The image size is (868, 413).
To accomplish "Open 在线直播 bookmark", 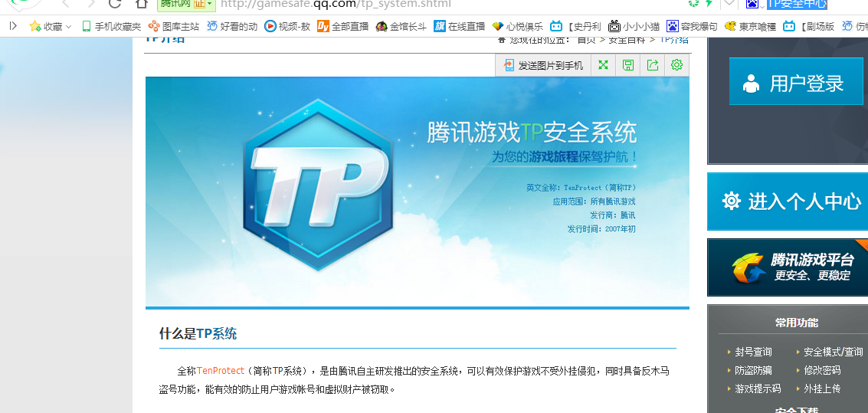I will pos(460,26).
